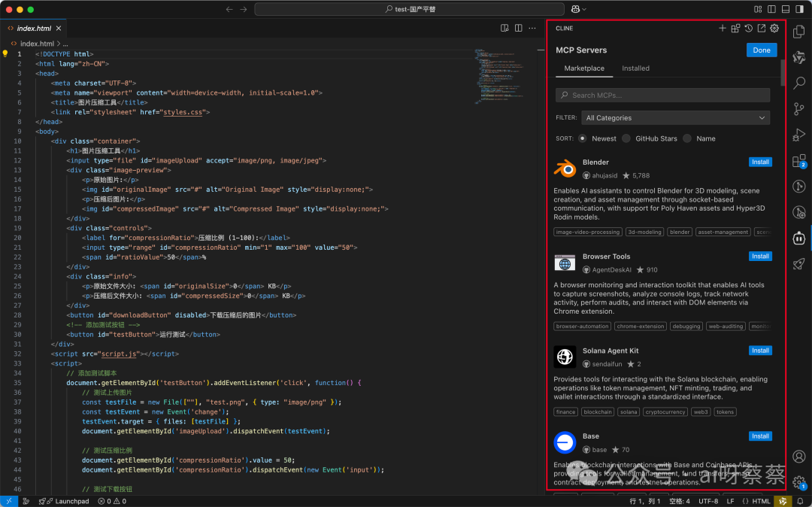Open notifications bell in status bar
The width and height of the screenshot is (812, 507).
click(800, 501)
